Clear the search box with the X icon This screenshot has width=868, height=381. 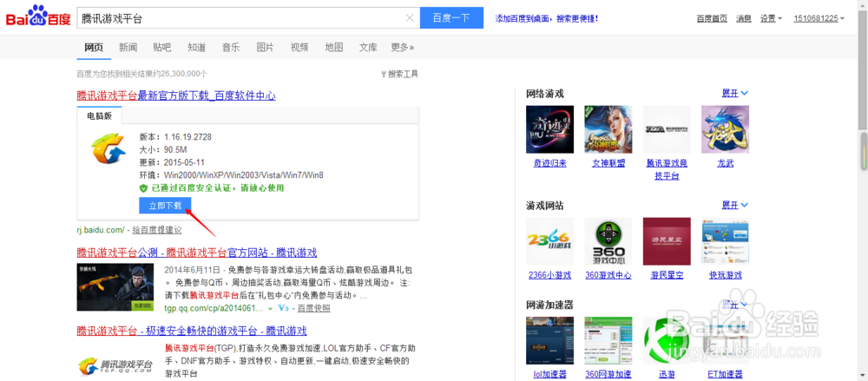(x=410, y=18)
